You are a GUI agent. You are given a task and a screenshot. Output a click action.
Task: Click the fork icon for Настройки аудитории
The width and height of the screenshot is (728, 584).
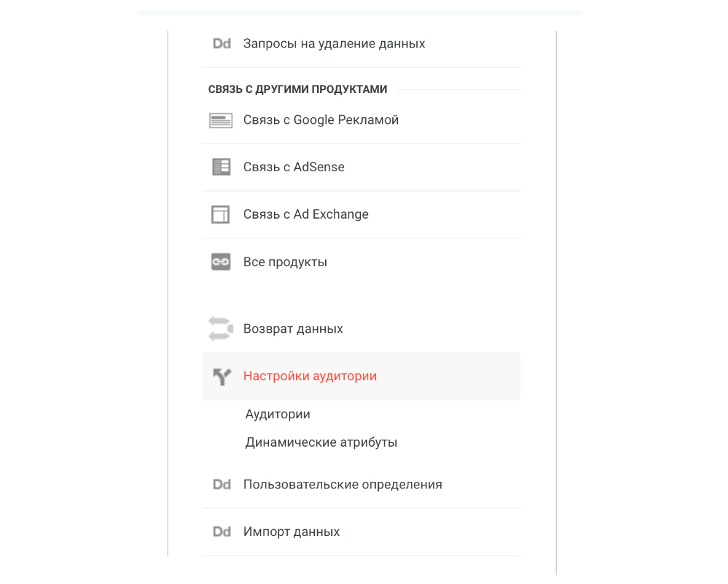222,376
